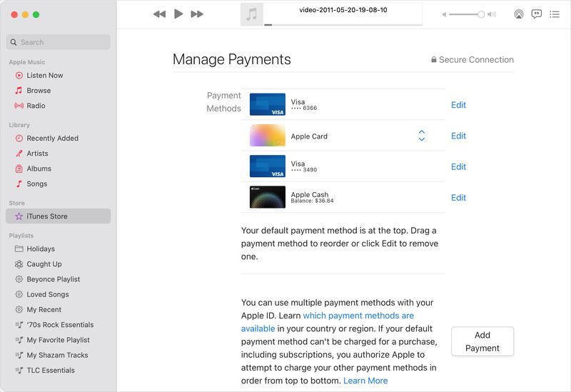Viewport: 571px width, 392px height.
Task: Skip forward with the fast-forward button
Action: 197,14
